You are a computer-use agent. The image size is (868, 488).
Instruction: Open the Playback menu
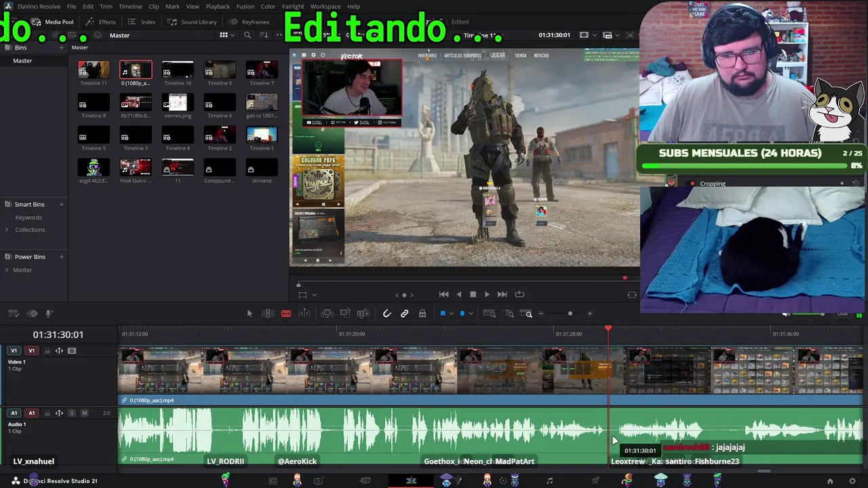click(x=218, y=6)
